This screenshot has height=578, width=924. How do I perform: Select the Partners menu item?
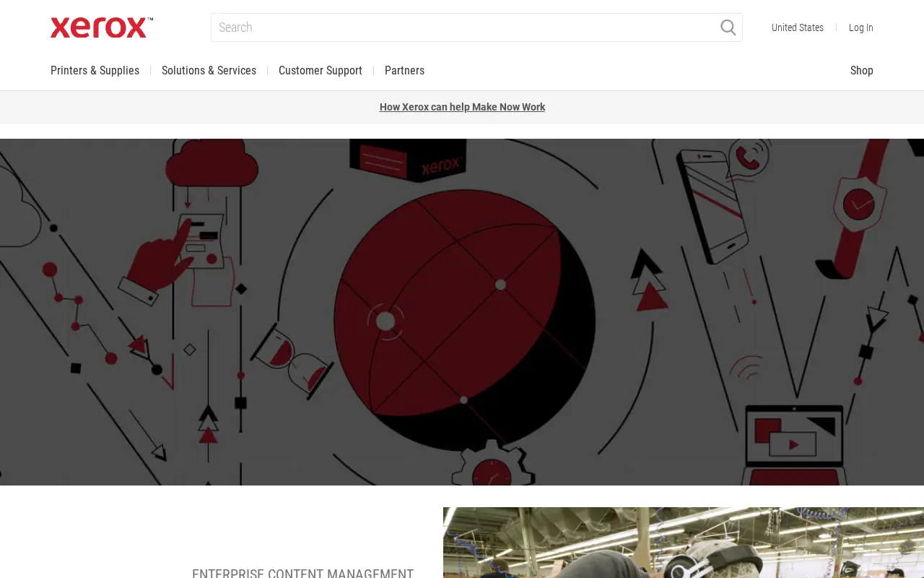point(404,71)
